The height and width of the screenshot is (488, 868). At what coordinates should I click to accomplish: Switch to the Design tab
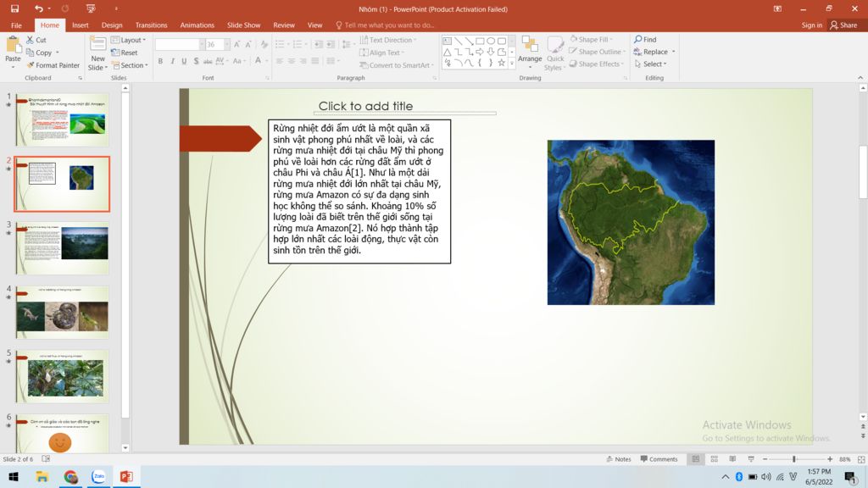112,25
